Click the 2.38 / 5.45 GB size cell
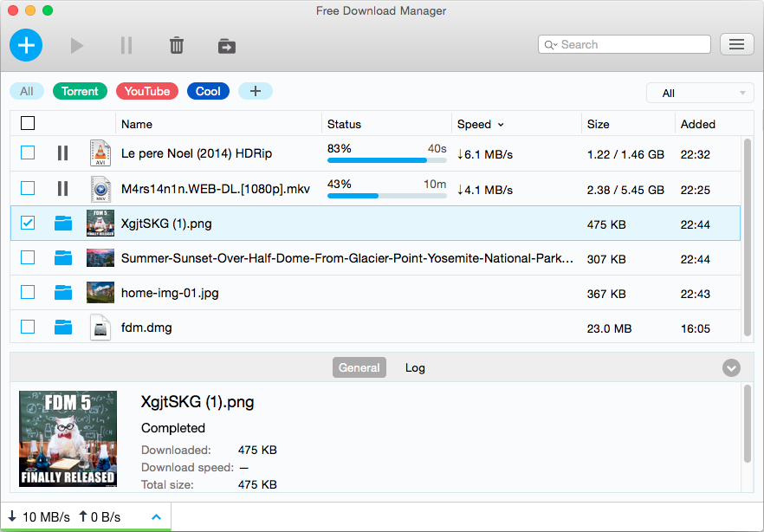Image resolution: width=764 pixels, height=532 pixels. tap(625, 190)
